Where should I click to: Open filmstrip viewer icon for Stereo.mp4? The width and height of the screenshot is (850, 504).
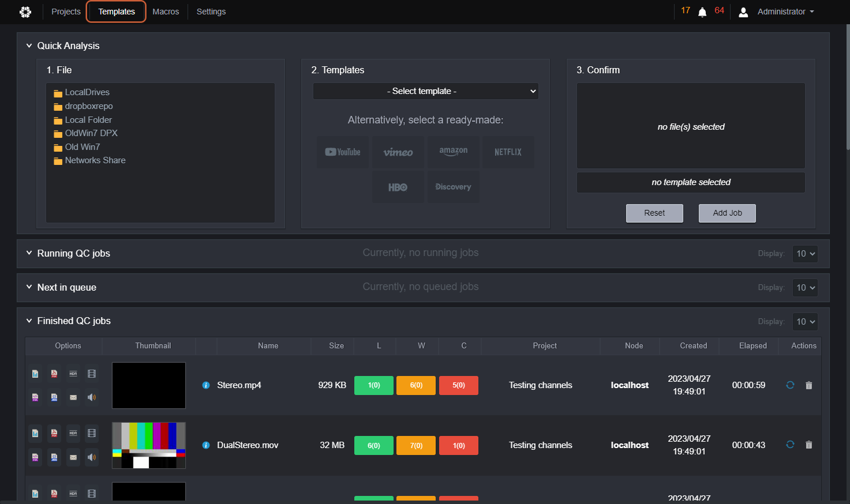click(x=92, y=374)
